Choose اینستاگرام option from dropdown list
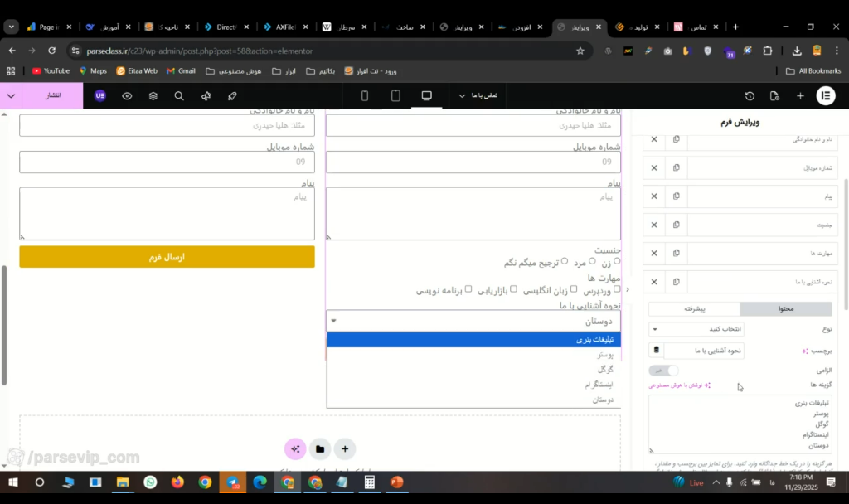The image size is (849, 504). click(473, 385)
